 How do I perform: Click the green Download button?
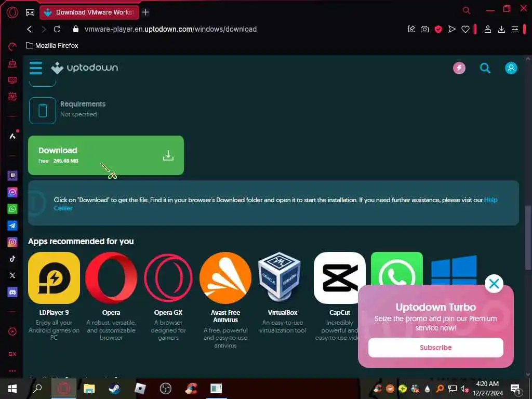tap(106, 155)
